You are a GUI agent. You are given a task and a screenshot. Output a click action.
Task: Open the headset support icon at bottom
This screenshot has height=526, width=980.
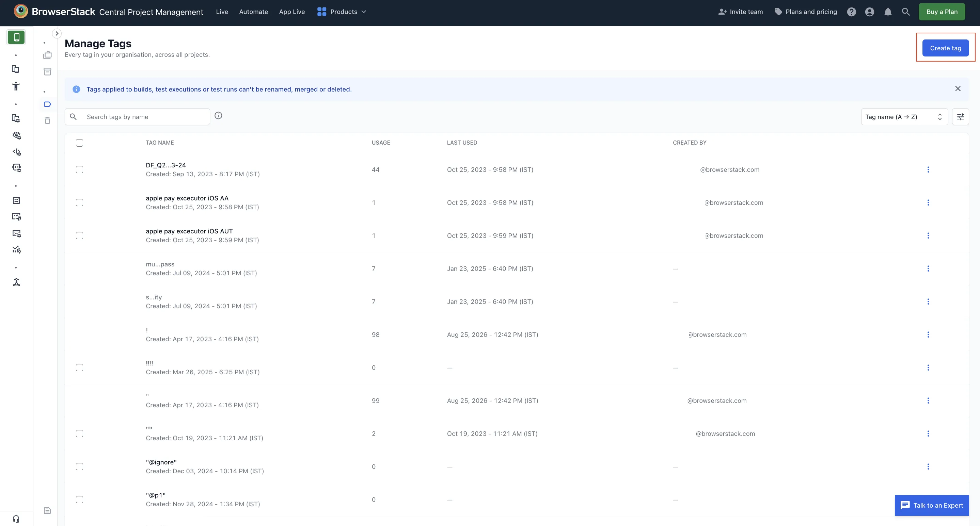(16, 519)
